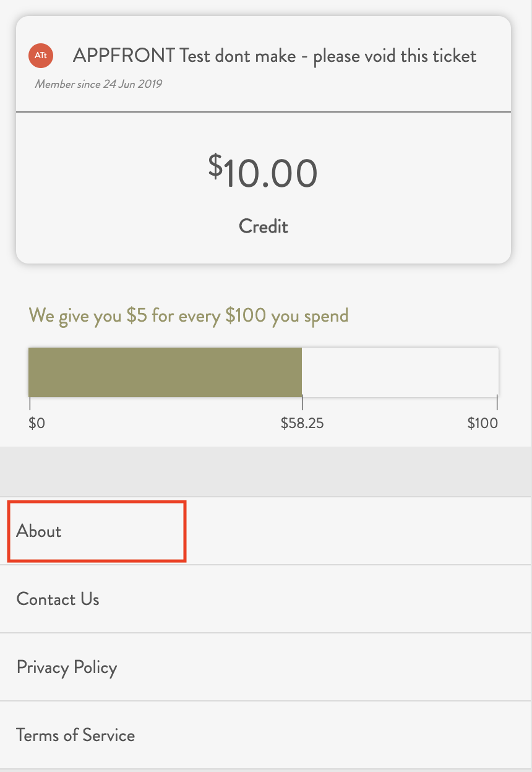Image resolution: width=532 pixels, height=772 pixels.
Task: Open the About menu item
Action: coord(266,531)
